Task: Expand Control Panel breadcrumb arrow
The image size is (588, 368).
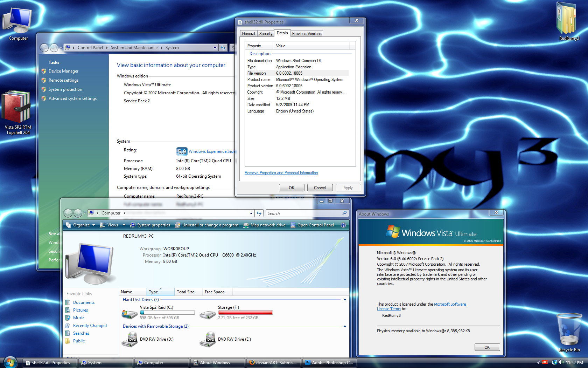Action: click(x=107, y=48)
